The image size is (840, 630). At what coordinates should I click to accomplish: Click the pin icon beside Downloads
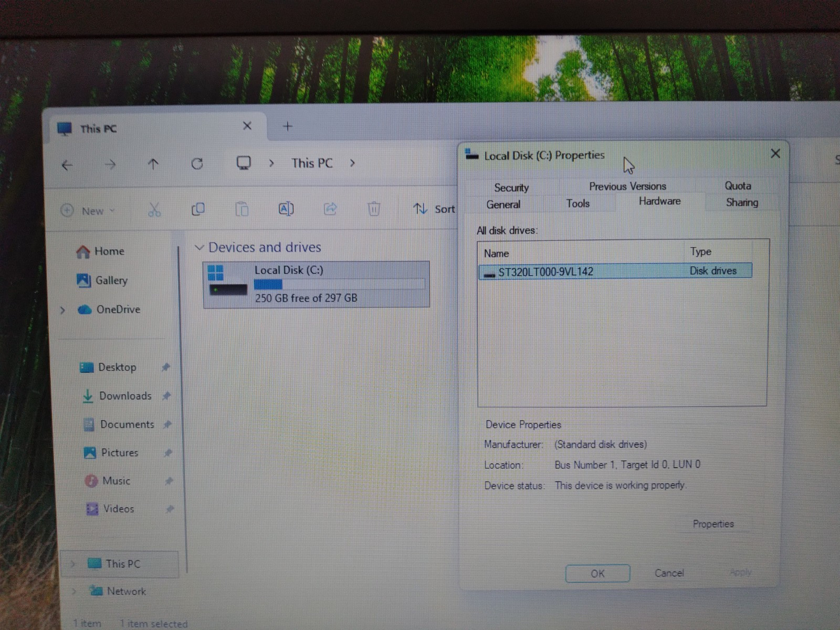167,395
